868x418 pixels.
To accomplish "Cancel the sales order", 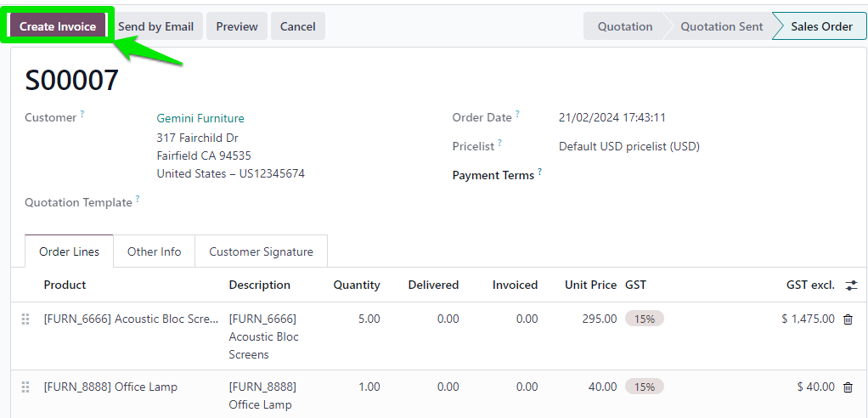I will pyautogui.click(x=298, y=26).
